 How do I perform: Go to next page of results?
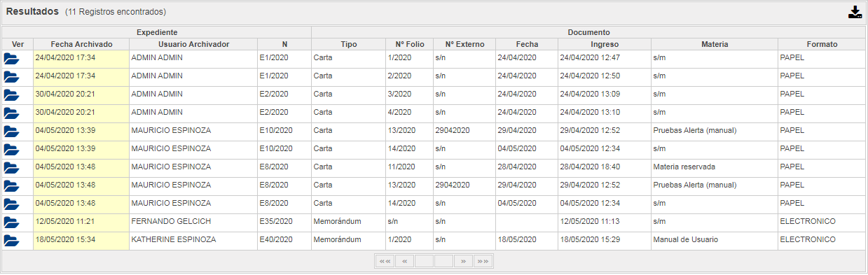point(463,262)
